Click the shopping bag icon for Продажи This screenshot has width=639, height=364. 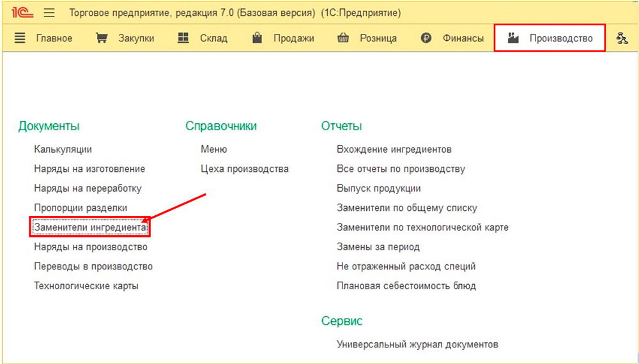[x=258, y=38]
